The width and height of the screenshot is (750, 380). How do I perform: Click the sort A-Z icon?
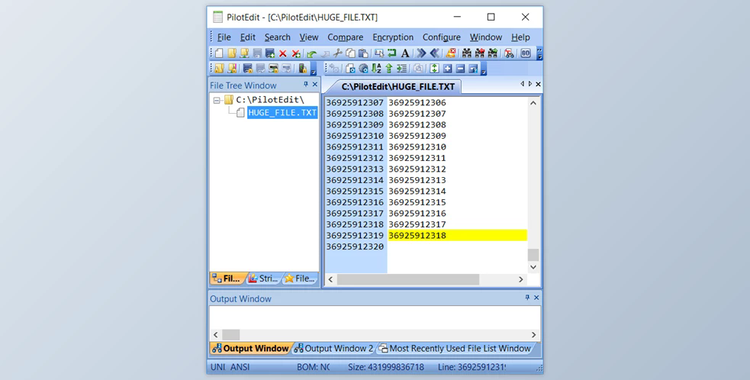click(376, 68)
